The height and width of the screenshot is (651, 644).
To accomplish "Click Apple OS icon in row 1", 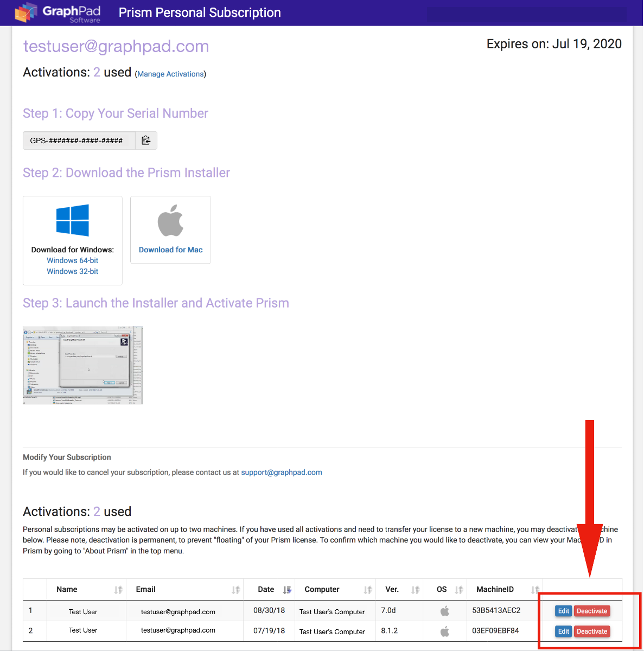I will click(x=445, y=611).
